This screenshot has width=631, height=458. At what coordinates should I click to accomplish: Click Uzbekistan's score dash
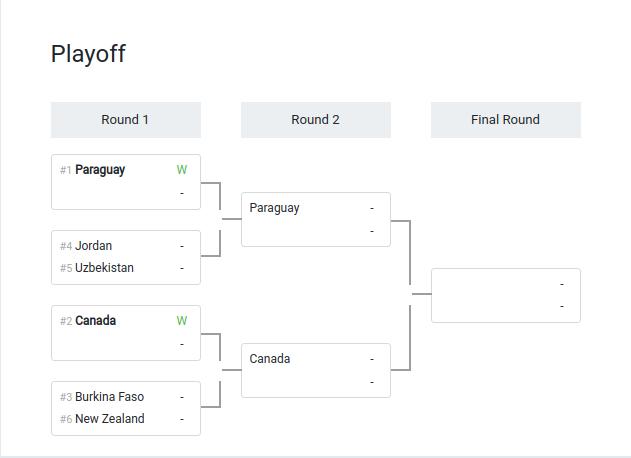[x=182, y=268]
